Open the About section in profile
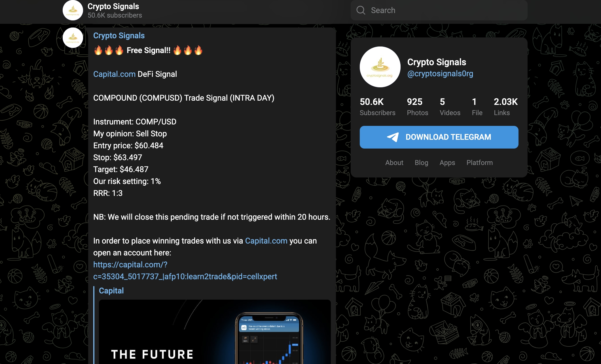This screenshot has width=601, height=364. pyautogui.click(x=394, y=162)
